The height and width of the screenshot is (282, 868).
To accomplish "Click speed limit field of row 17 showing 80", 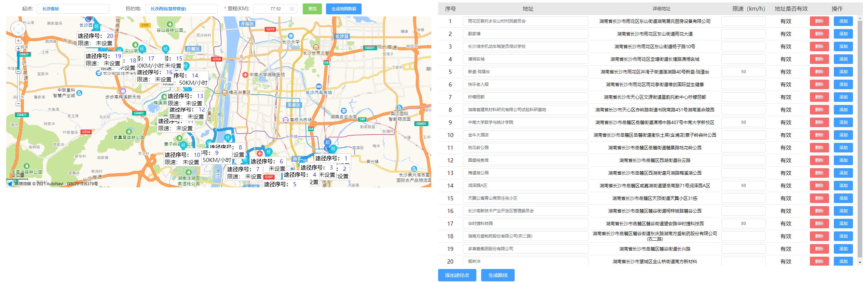I will tap(744, 224).
